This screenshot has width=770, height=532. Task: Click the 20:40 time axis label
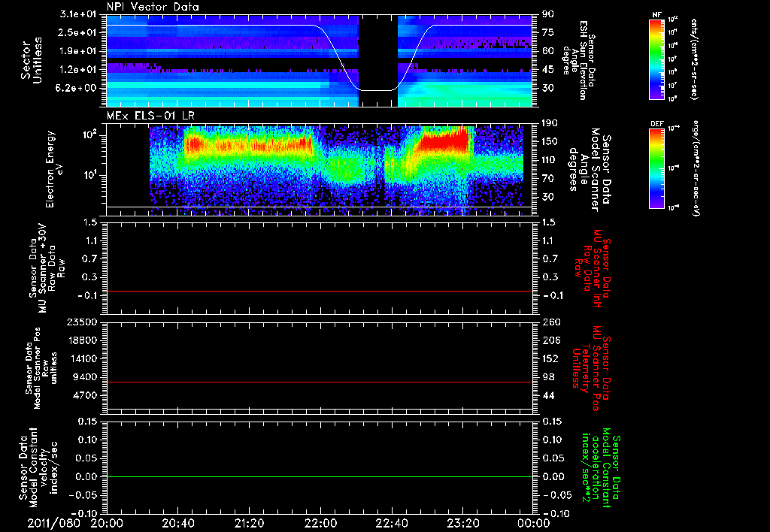click(177, 523)
